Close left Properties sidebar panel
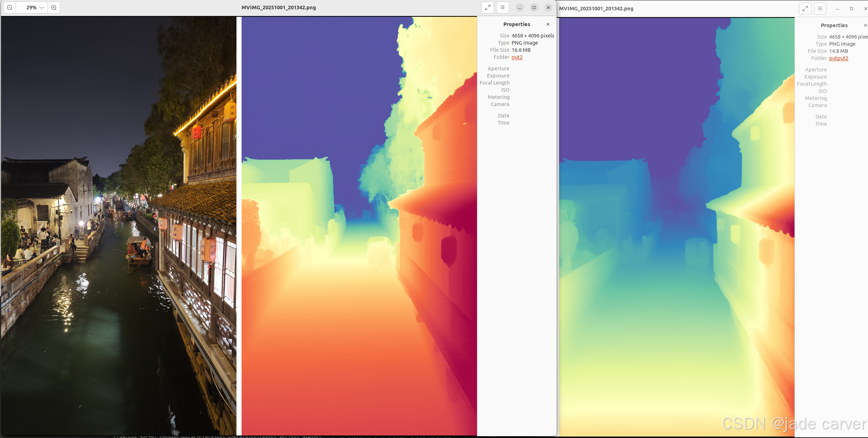This screenshot has width=868, height=438. (548, 24)
